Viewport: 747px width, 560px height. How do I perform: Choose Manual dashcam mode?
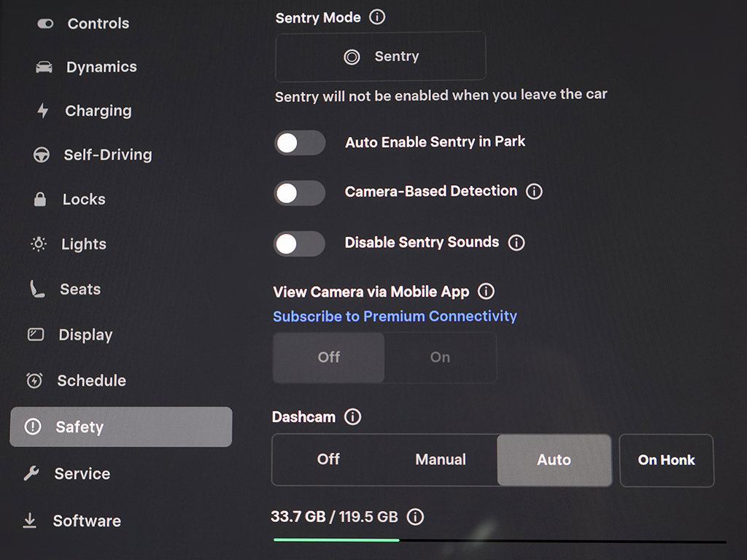(x=441, y=459)
